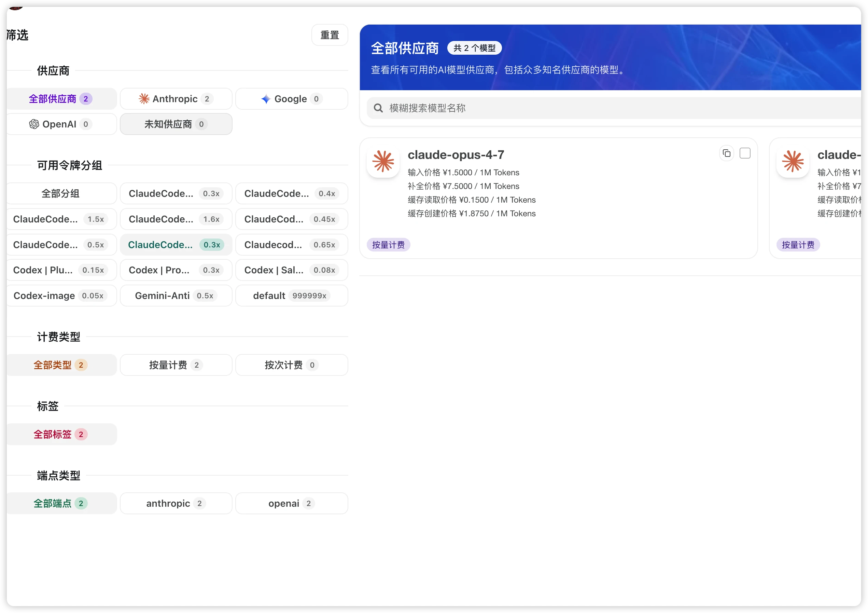
Task: Click the 标签 section heading
Action: 48,406
